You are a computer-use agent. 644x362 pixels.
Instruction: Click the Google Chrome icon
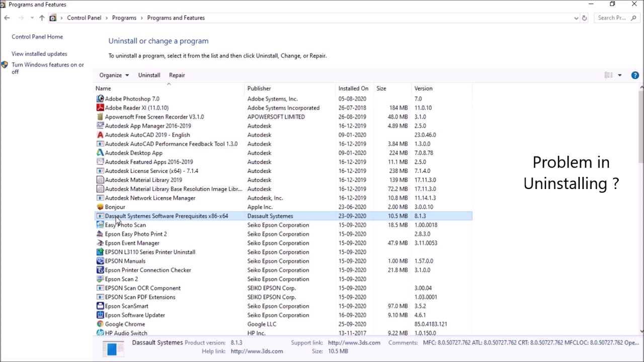[x=100, y=324]
